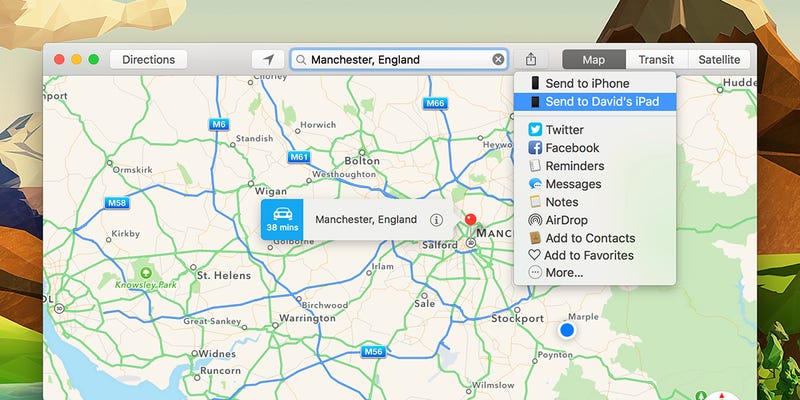Click the blue current location dot
Screen dimensions: 800x400
tap(567, 330)
